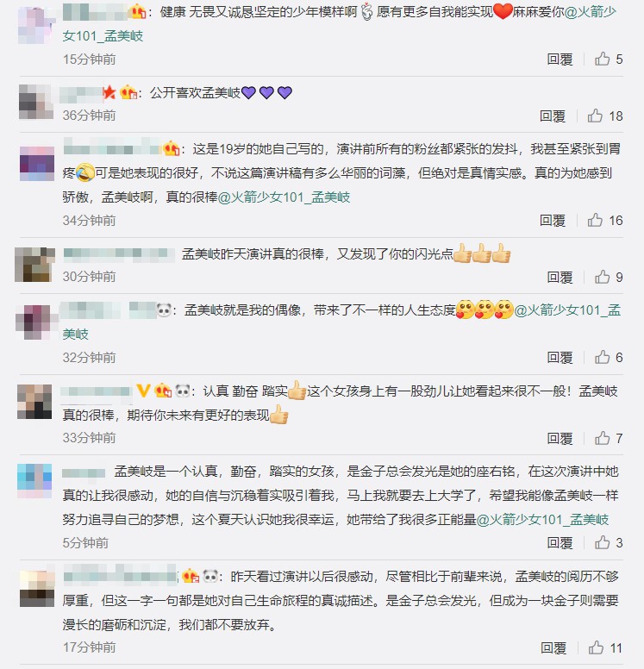
Task: Click the like icon with 11 likes
Action: (596, 647)
